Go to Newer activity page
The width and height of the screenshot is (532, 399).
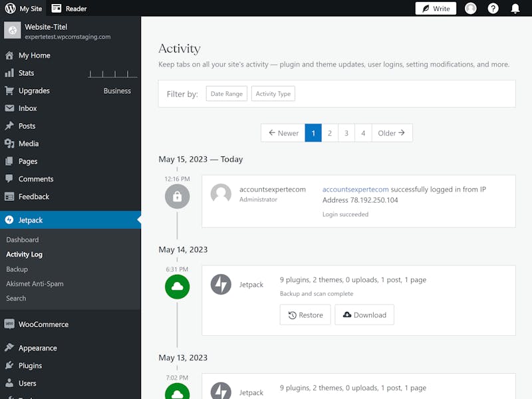pyautogui.click(x=283, y=133)
